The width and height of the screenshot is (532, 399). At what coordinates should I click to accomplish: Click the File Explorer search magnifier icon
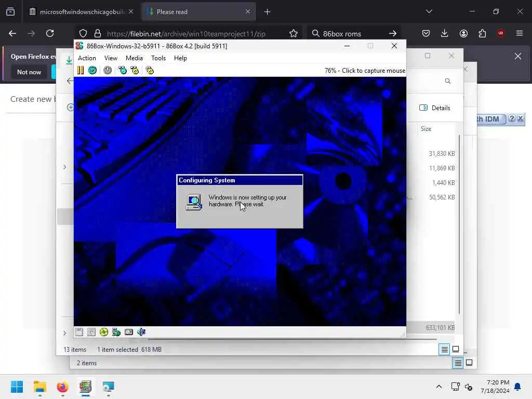tap(448, 81)
